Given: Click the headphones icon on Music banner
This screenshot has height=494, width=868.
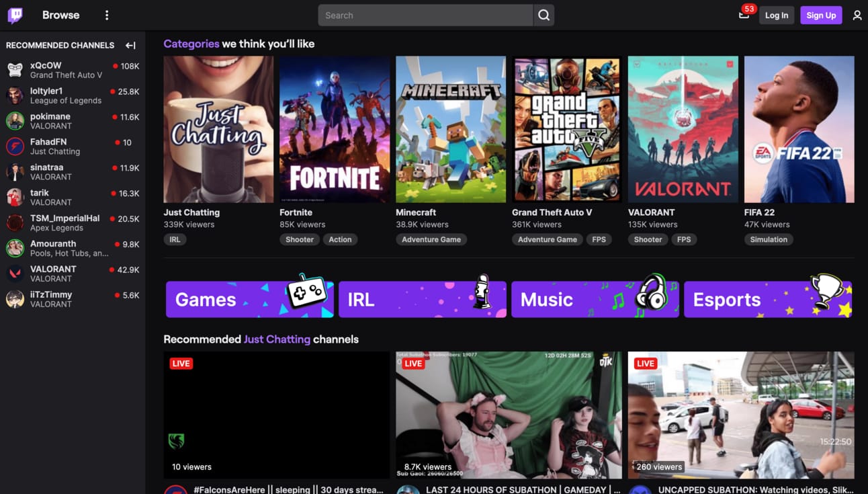Looking at the screenshot, I should [651, 294].
